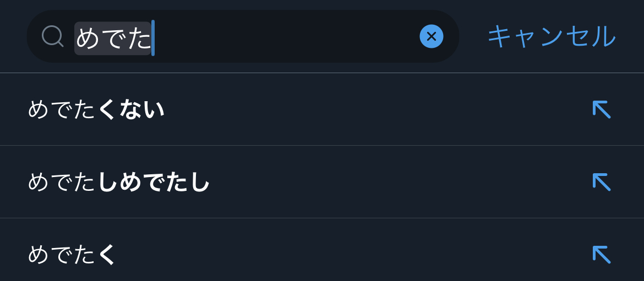Tap the arrow icon beside めでたく
This screenshot has height=281, width=644.
602,255
